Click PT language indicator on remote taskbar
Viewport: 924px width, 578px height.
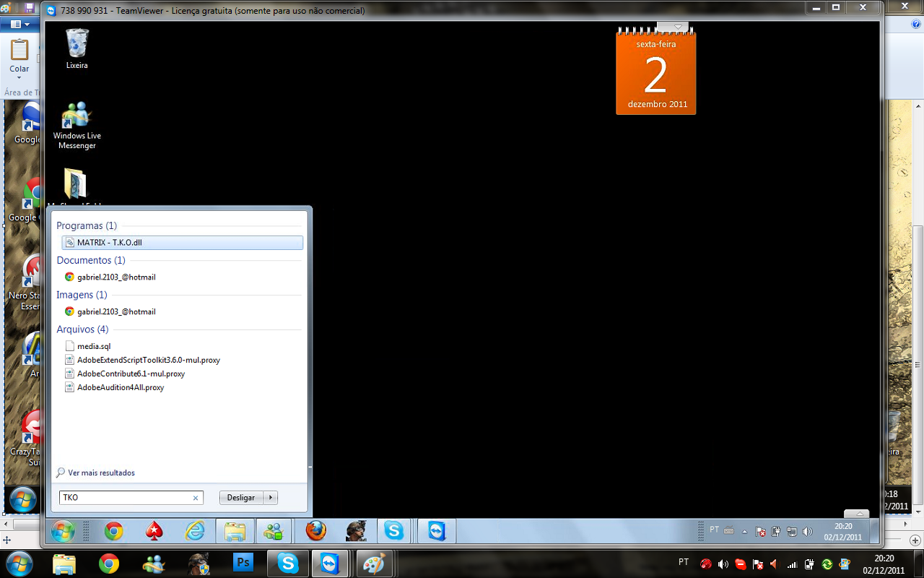[714, 530]
